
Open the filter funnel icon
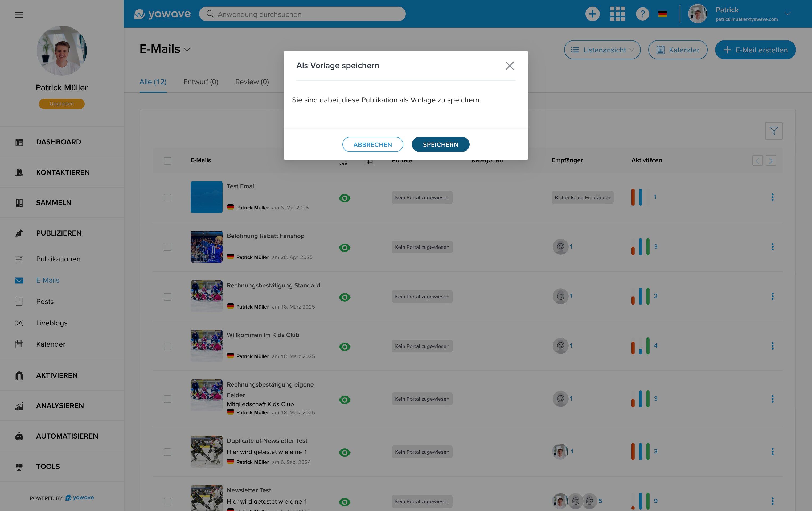coord(774,131)
